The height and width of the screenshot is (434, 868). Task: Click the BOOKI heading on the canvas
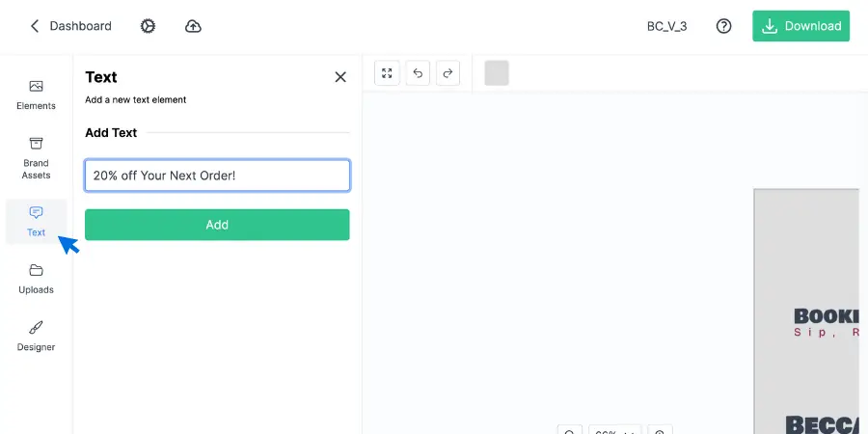point(826,316)
